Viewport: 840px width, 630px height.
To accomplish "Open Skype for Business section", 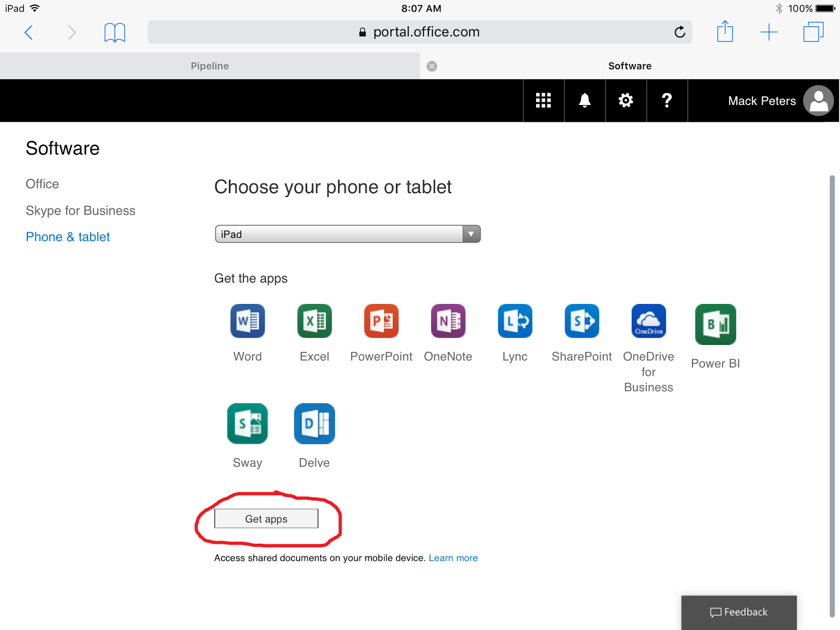I will [x=81, y=211].
